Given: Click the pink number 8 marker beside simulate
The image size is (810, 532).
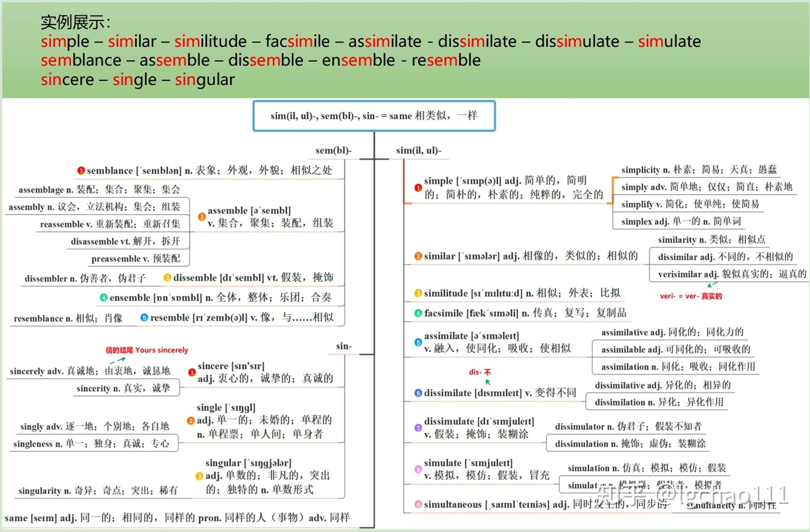Looking at the screenshot, I should 418,469.
